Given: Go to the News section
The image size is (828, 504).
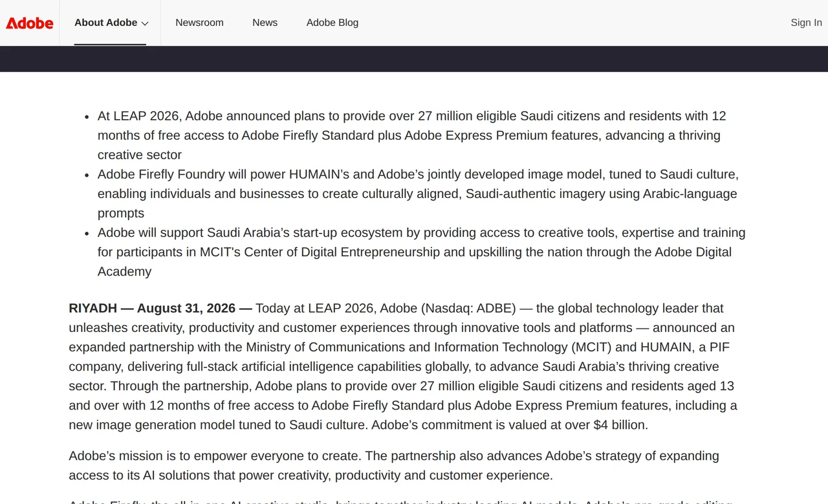Looking at the screenshot, I should [265, 23].
